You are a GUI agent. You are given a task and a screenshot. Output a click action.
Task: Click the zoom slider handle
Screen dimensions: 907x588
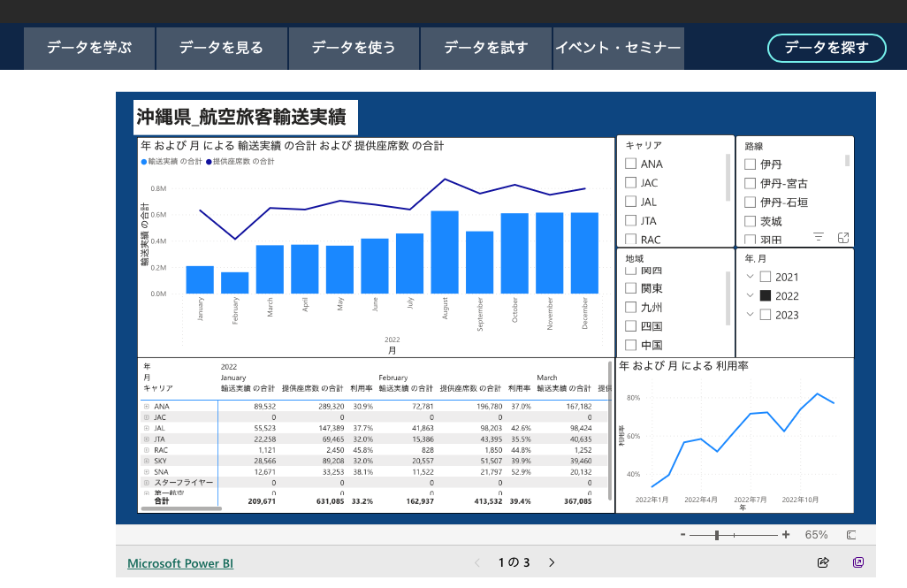(x=717, y=535)
